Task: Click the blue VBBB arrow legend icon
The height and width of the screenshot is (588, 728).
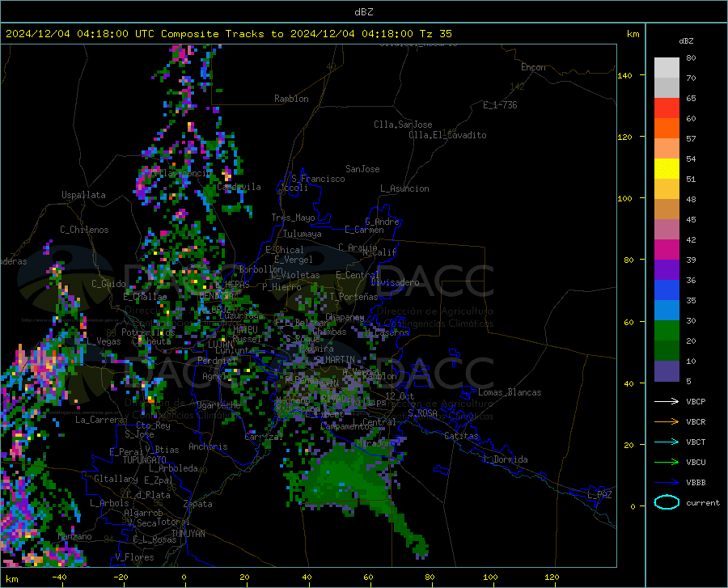Action: coord(667,483)
